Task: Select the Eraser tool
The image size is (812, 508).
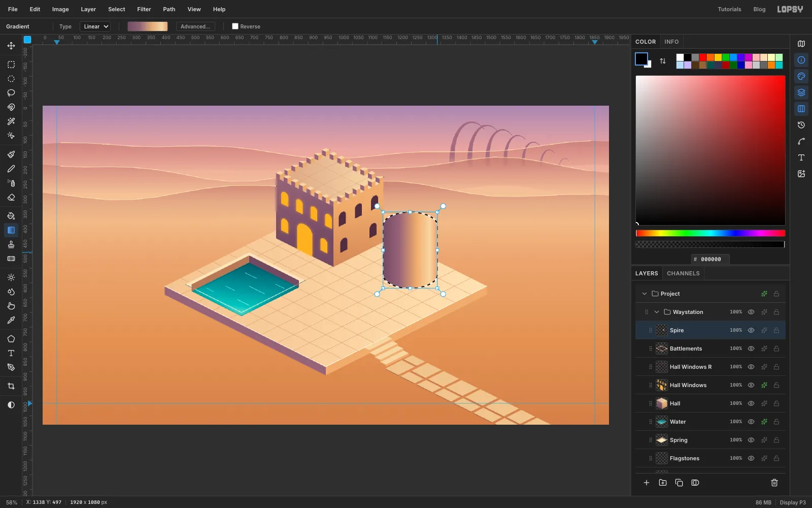Action: point(11,197)
